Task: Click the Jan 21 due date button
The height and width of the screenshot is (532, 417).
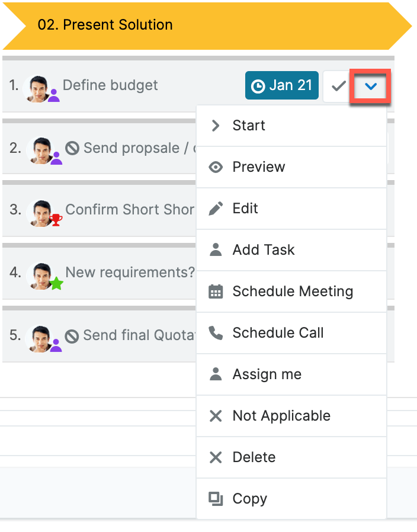Action: (282, 86)
